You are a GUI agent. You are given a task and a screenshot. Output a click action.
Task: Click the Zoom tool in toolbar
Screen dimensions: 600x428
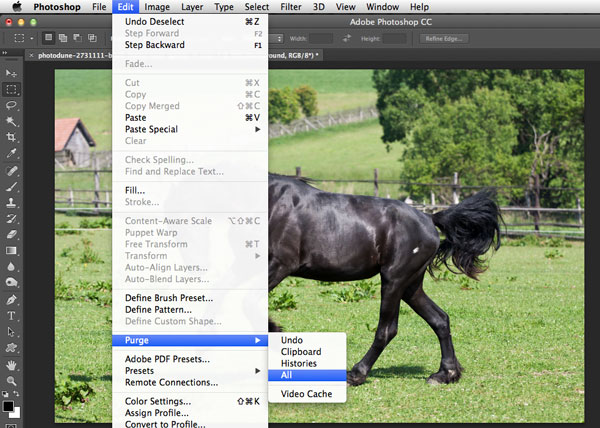click(12, 381)
